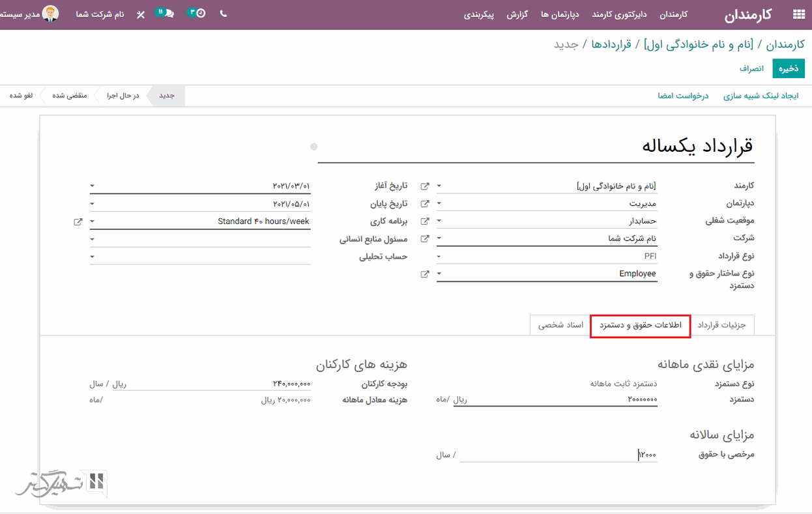Open the chat messages icon
The height and width of the screenshot is (514, 812).
pos(167,13)
